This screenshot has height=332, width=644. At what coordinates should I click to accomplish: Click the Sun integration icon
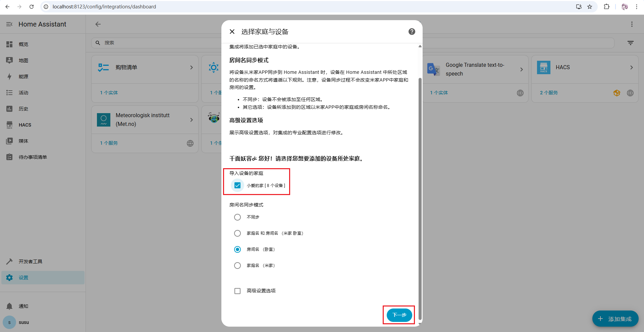214,67
